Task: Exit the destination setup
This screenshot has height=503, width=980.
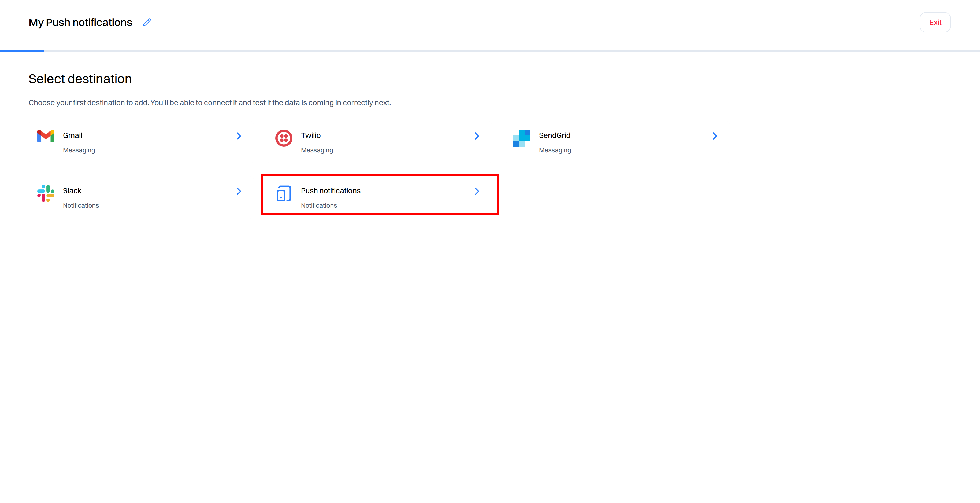Action: tap(935, 23)
